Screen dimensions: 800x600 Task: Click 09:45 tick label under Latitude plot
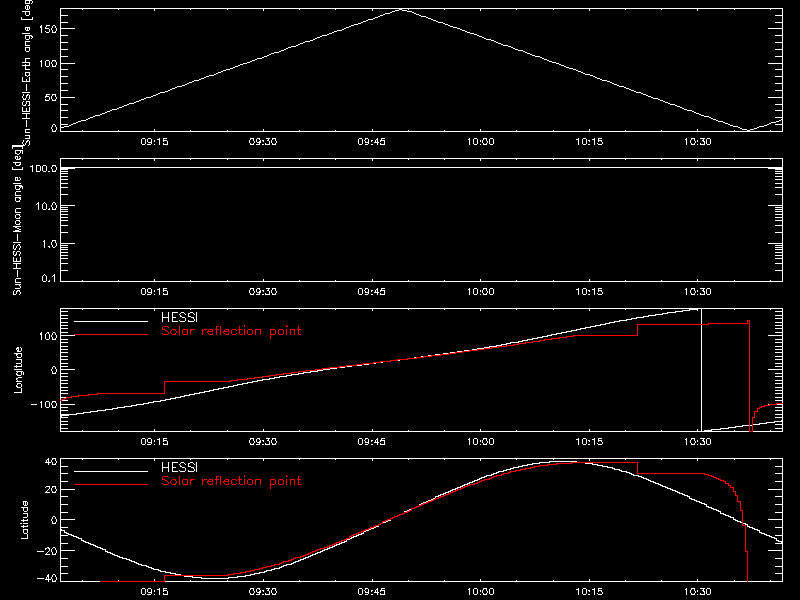pos(371,592)
